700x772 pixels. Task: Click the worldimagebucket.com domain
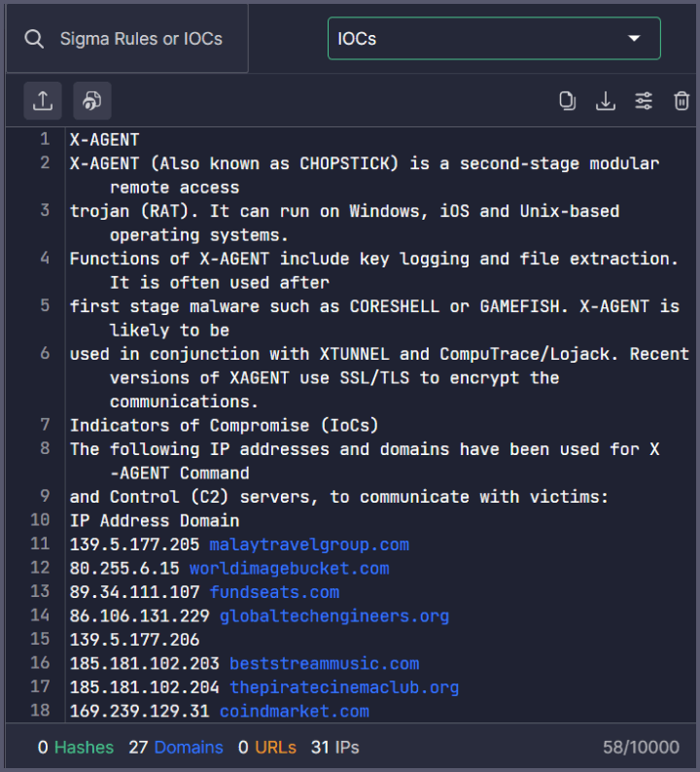pos(289,568)
